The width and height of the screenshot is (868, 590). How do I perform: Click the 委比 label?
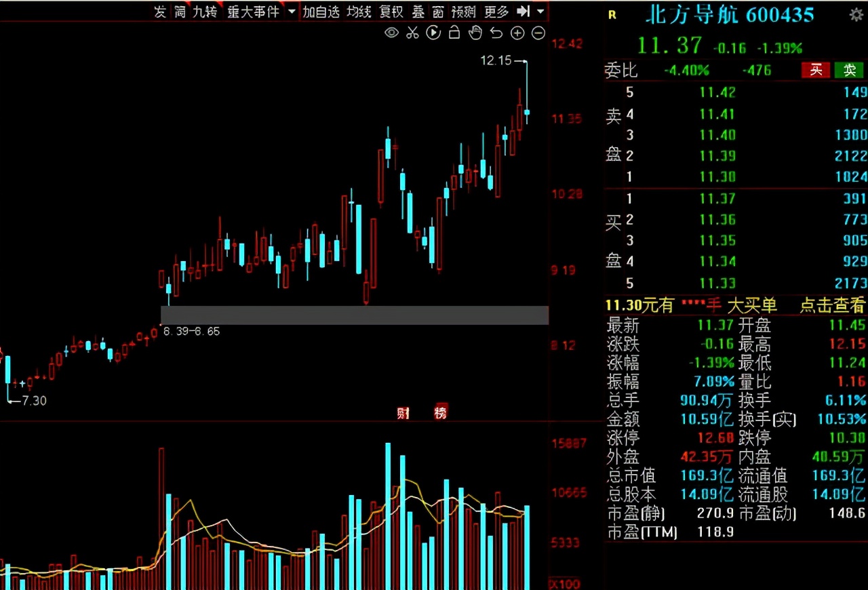pos(621,70)
